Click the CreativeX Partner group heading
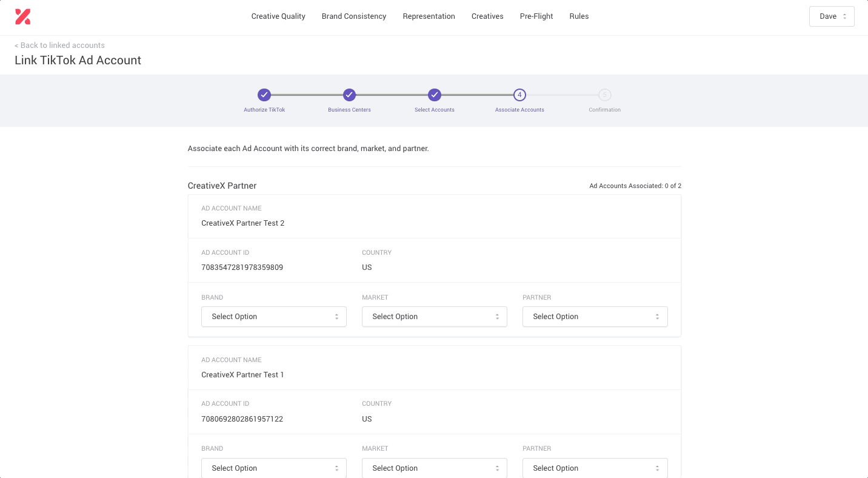The width and height of the screenshot is (868, 478). [x=222, y=186]
